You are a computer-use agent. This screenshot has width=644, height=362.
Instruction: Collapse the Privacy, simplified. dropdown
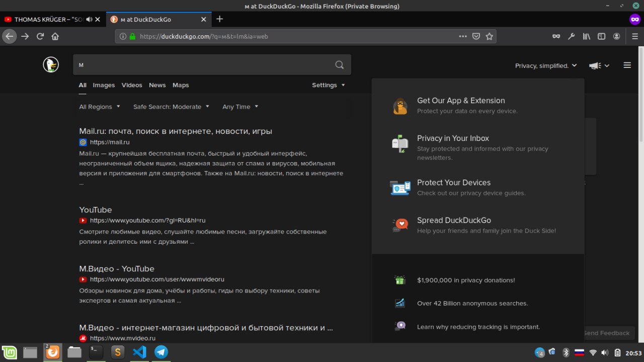click(546, 65)
